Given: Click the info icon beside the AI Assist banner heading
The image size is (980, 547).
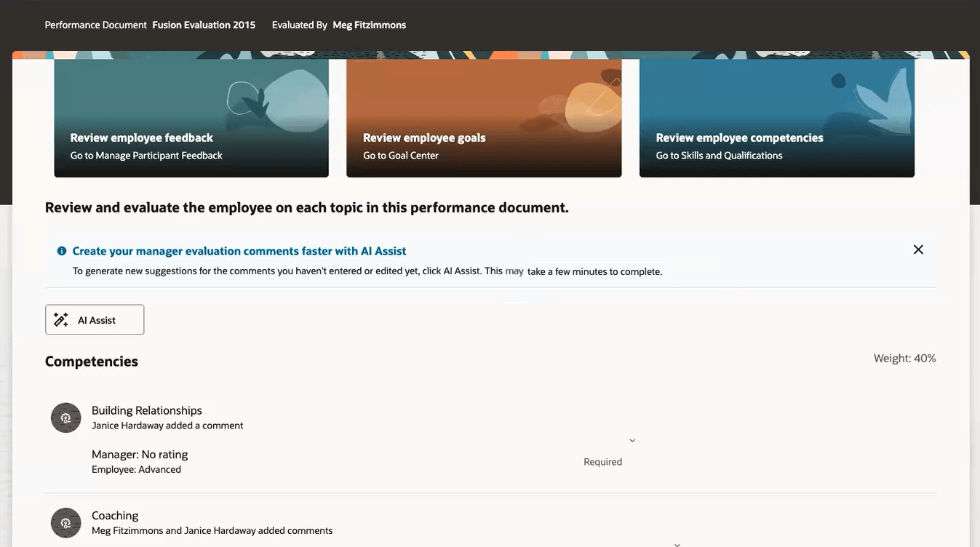Looking at the screenshot, I should click(x=62, y=251).
